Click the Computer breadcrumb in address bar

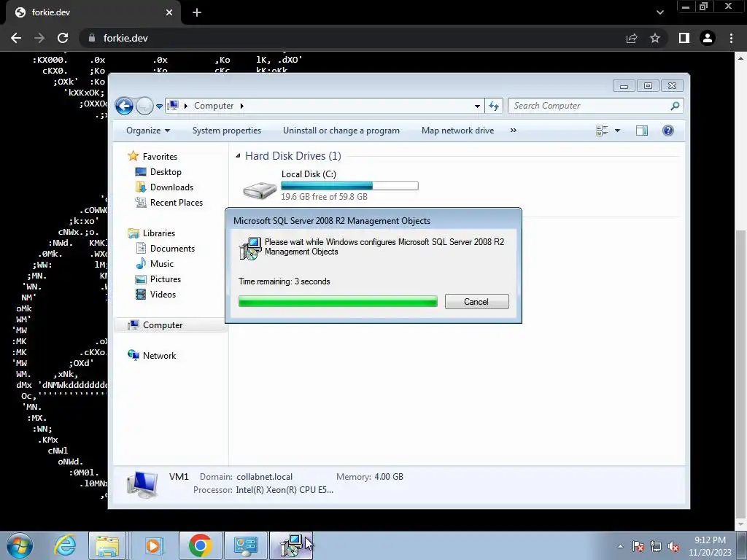click(x=214, y=106)
